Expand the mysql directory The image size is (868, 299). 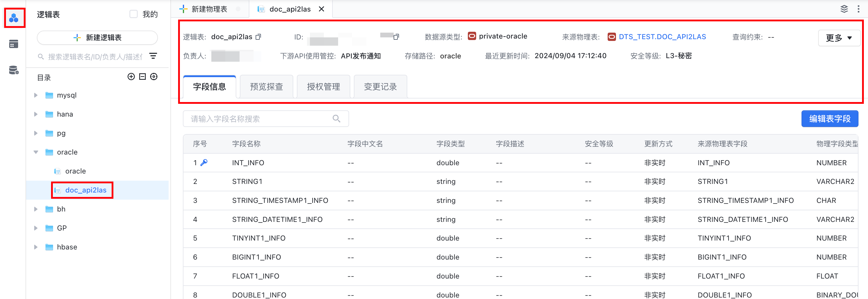[x=36, y=95]
